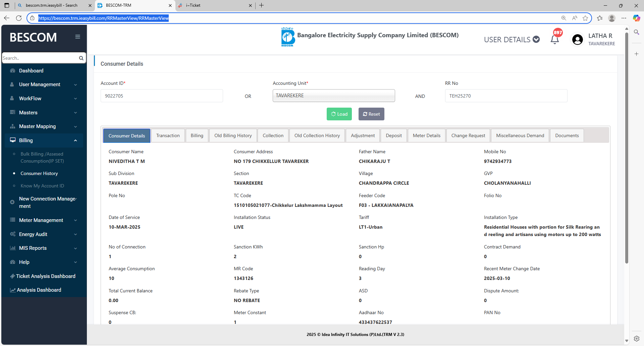Screen dimensions: 644x346
Task: Click the user profile avatar icon
Action: (577, 40)
